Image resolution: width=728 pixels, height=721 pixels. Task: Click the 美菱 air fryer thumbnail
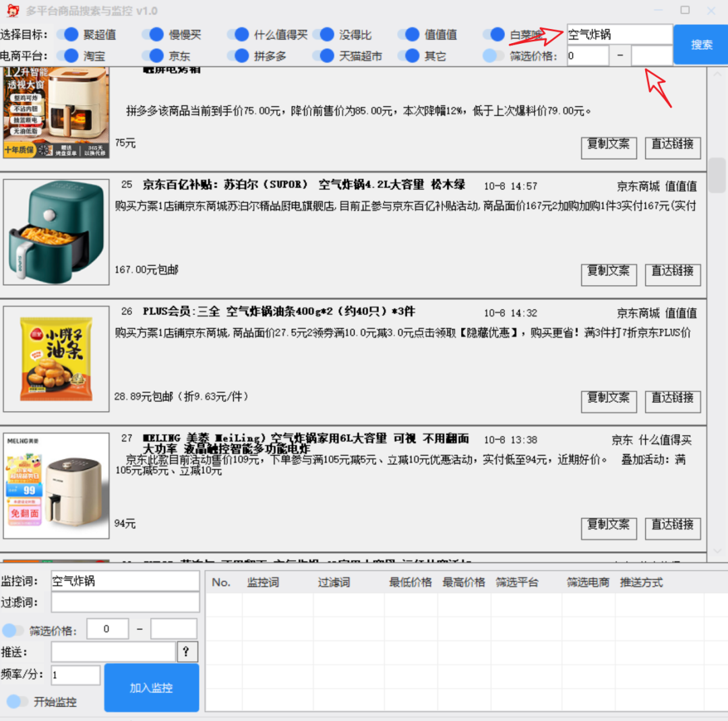click(56, 486)
